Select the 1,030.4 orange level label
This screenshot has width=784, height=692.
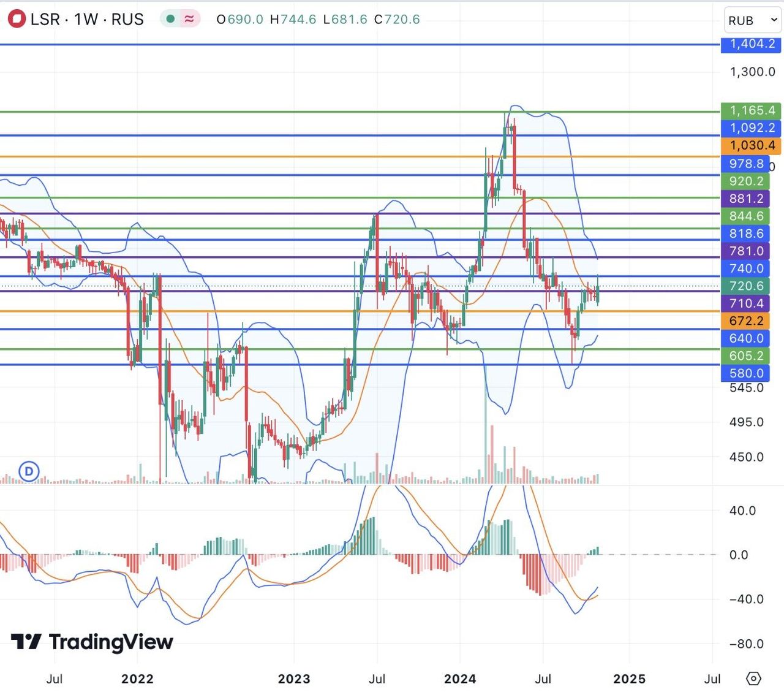(751, 145)
